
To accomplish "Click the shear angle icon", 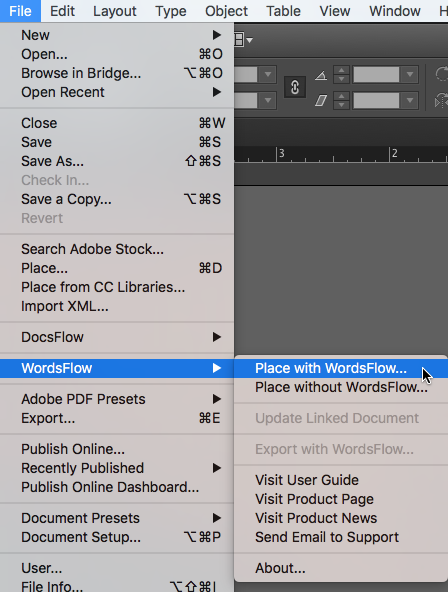I will (x=321, y=100).
